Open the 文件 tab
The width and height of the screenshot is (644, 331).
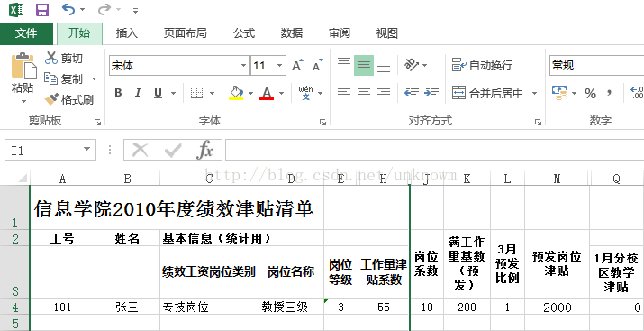pyautogui.click(x=26, y=33)
